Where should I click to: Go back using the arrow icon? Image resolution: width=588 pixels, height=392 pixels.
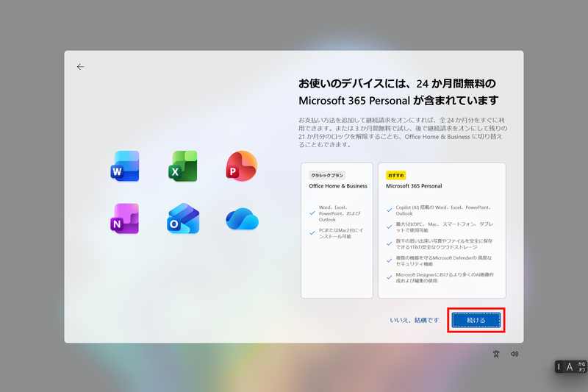pos(80,67)
